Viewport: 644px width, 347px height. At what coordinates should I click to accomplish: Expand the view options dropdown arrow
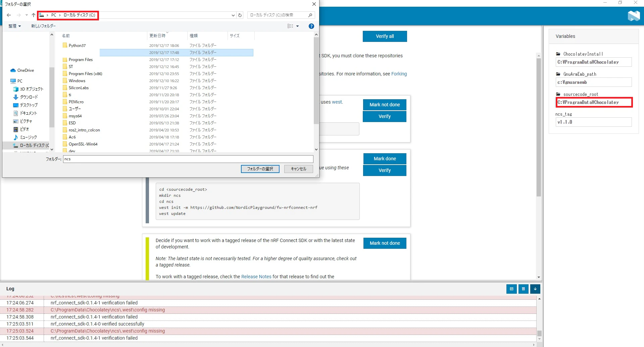coord(297,26)
